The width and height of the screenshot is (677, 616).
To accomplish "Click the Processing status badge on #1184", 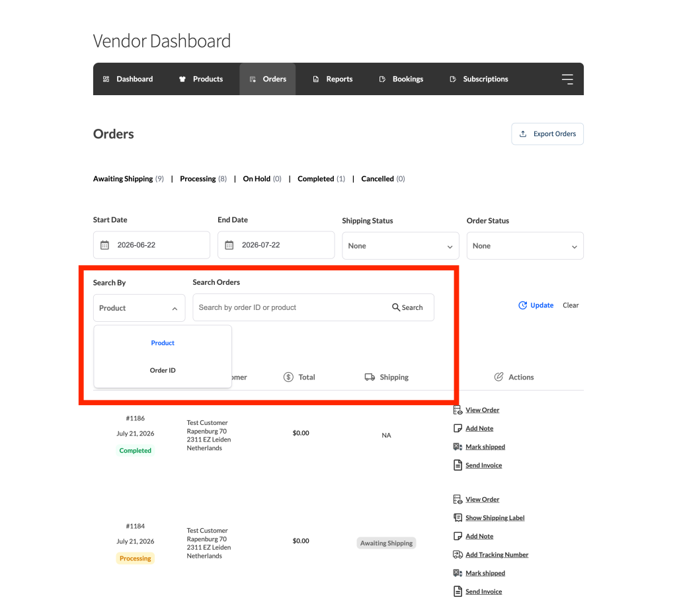I will tap(135, 558).
